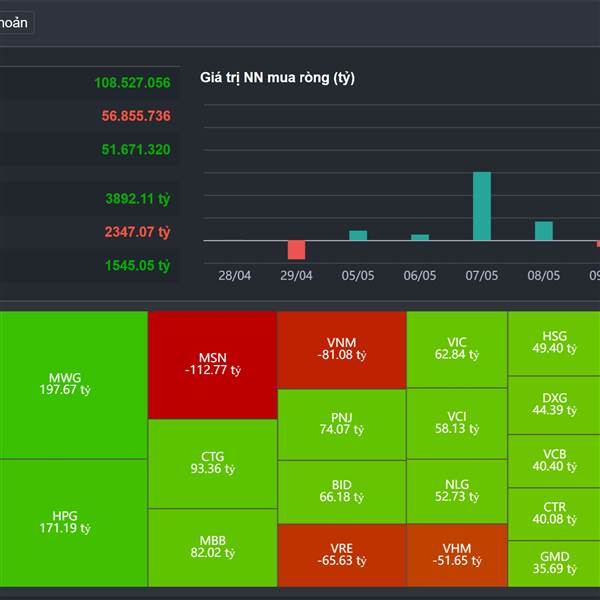Select the MWG 197.67 tỷ tile
Viewport: 600px width, 600px height.
[x=72, y=384]
